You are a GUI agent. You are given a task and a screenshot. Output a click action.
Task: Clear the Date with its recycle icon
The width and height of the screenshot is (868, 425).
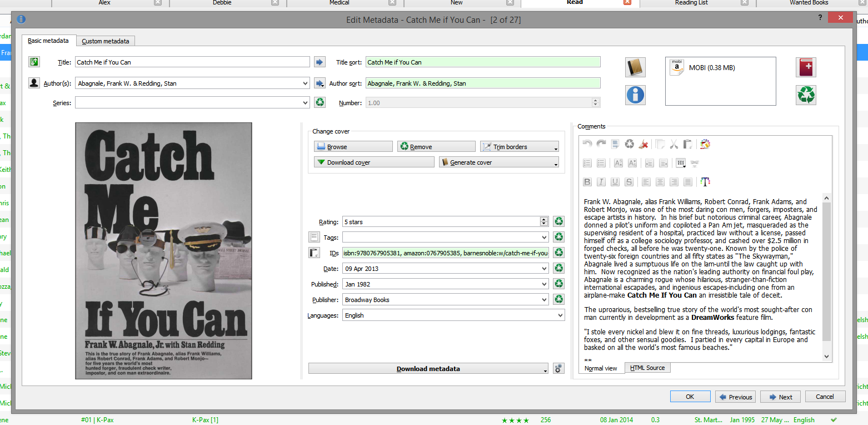(558, 268)
